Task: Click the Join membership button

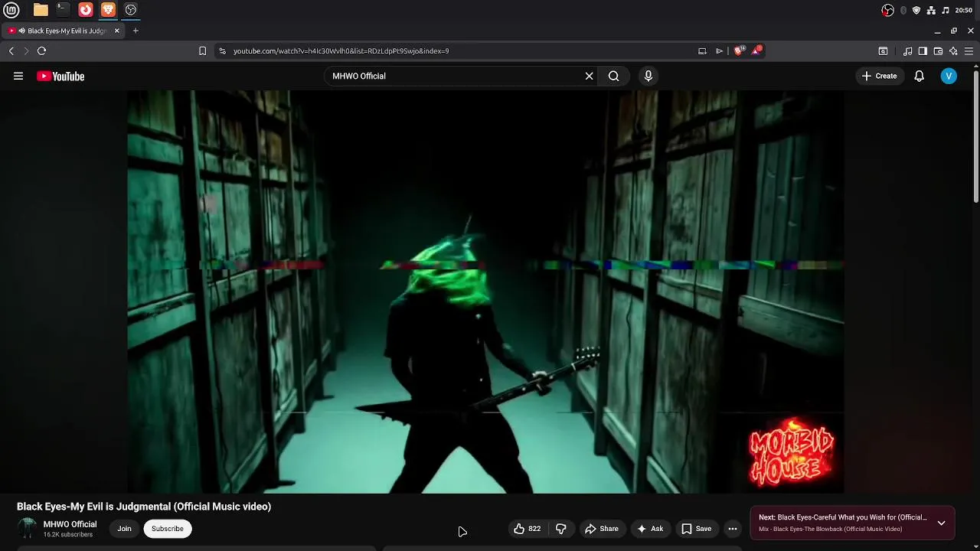Action: [x=124, y=529]
